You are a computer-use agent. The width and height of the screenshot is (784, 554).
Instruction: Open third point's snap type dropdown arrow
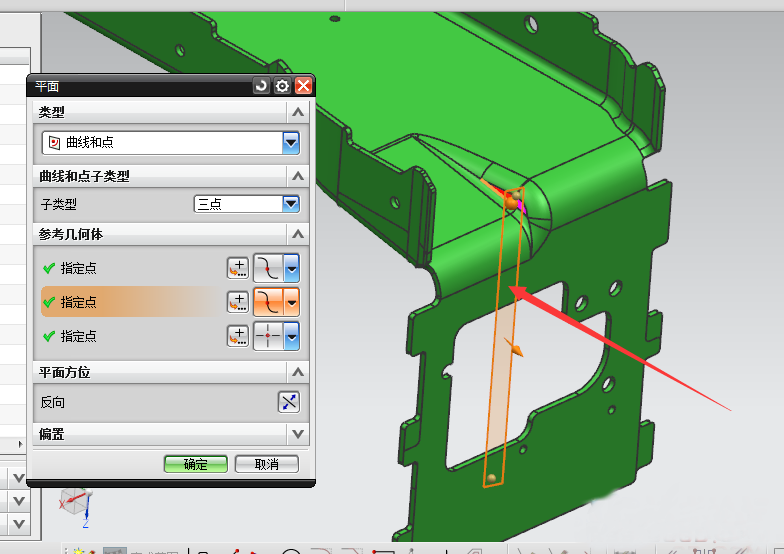(292, 337)
